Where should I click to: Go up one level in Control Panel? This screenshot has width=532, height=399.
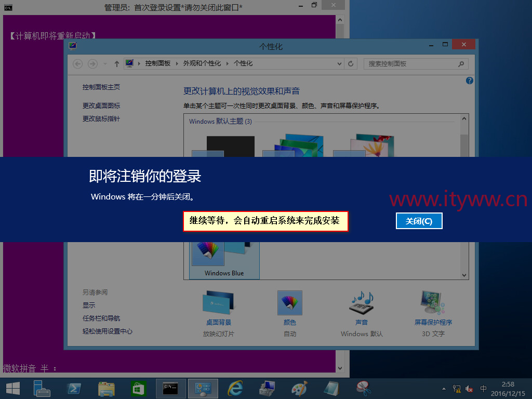click(117, 64)
